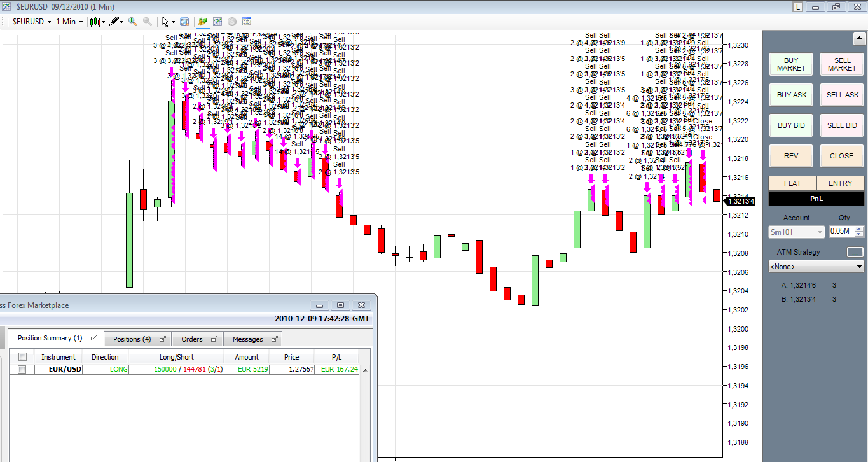Sort by the P/L column header

[x=337, y=357]
